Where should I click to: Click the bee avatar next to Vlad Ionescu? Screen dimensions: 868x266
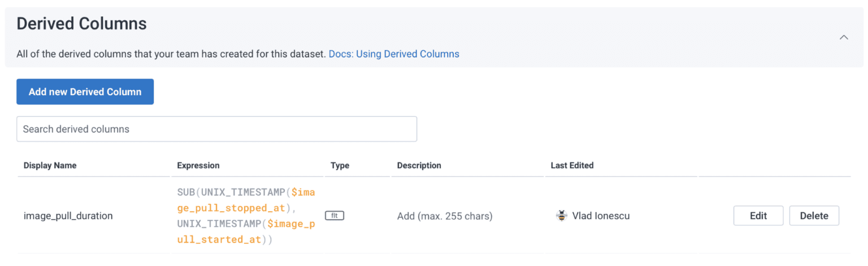(x=561, y=216)
